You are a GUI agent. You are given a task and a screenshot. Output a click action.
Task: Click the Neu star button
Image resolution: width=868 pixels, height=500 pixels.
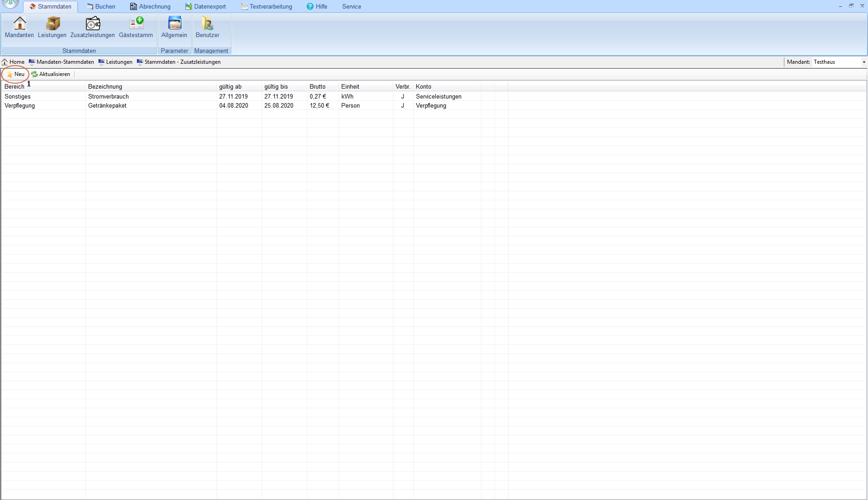point(16,74)
